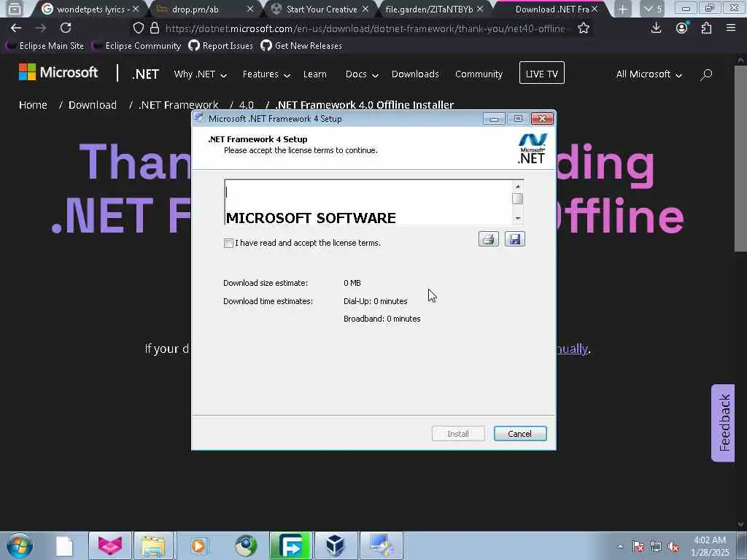Open the taskbar clock and date
747x560 pixels.
point(710,546)
